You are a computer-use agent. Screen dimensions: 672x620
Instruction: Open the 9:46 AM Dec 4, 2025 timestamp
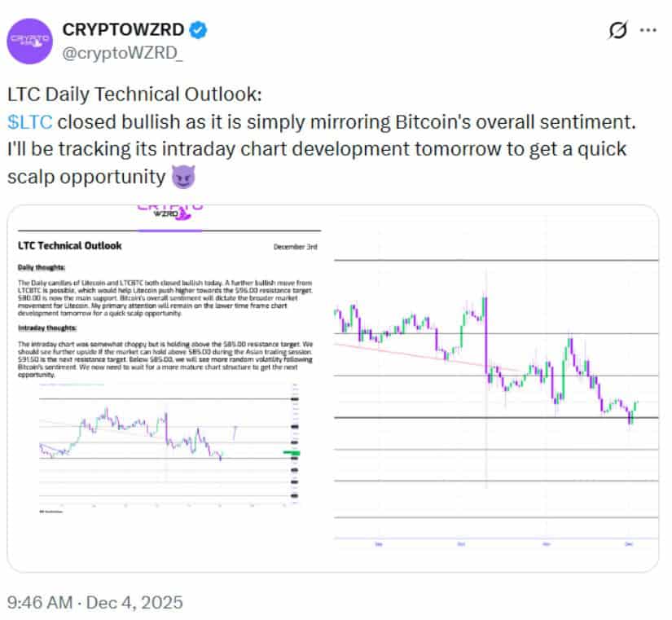(x=95, y=602)
